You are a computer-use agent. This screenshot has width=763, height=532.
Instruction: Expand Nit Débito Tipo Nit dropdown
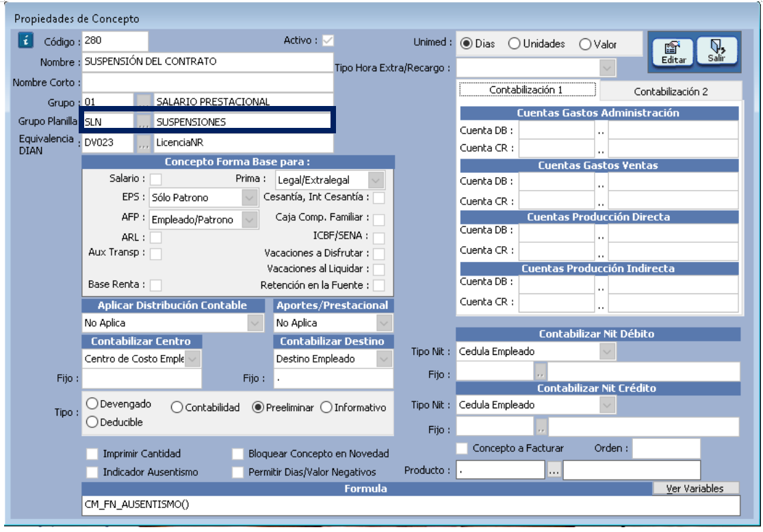607,351
